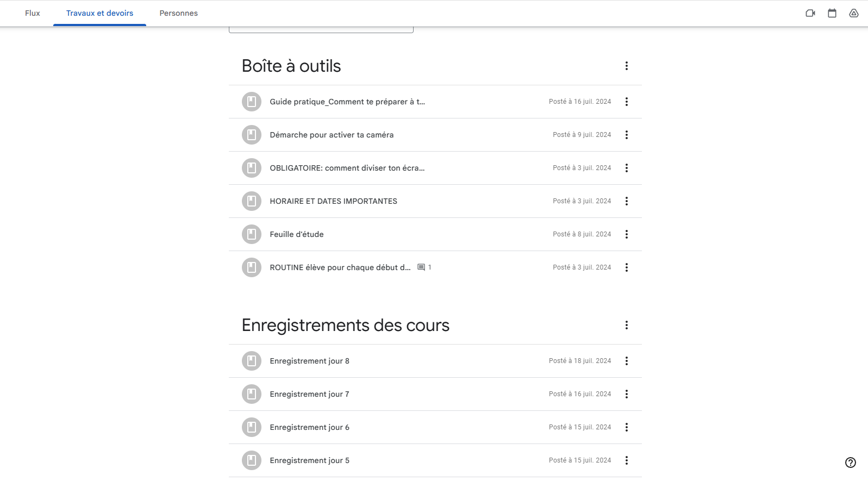Click the material icon beside Démarche pour activer ta caméra
The image size is (868, 481).
coord(252,135)
